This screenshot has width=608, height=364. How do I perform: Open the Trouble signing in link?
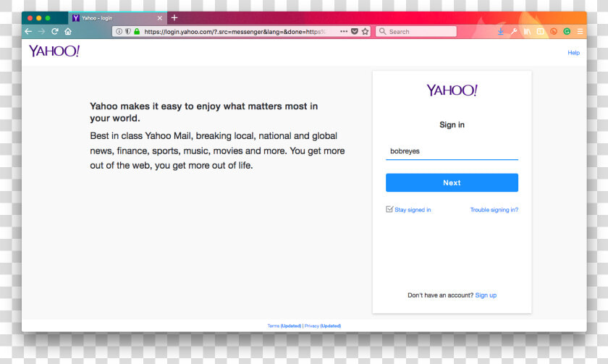pyautogui.click(x=494, y=210)
